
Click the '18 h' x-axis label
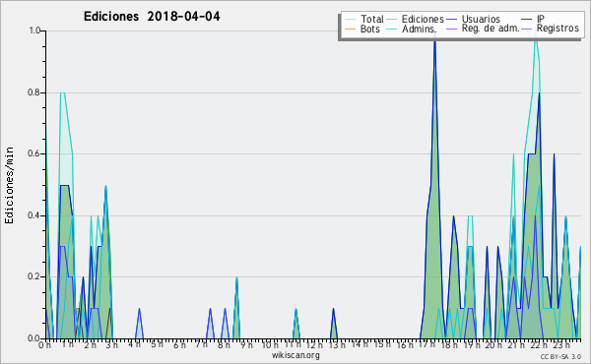pyautogui.click(x=449, y=344)
